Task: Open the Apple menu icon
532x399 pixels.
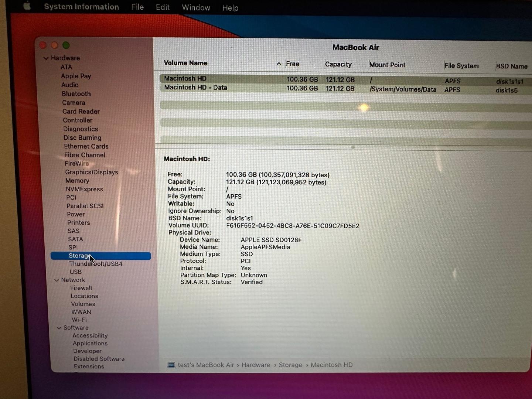Action: 27,6
